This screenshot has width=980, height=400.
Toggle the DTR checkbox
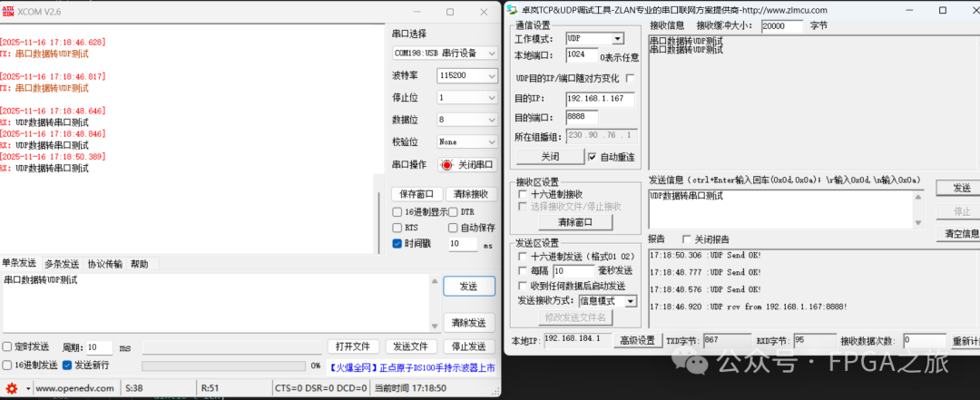coord(453,212)
